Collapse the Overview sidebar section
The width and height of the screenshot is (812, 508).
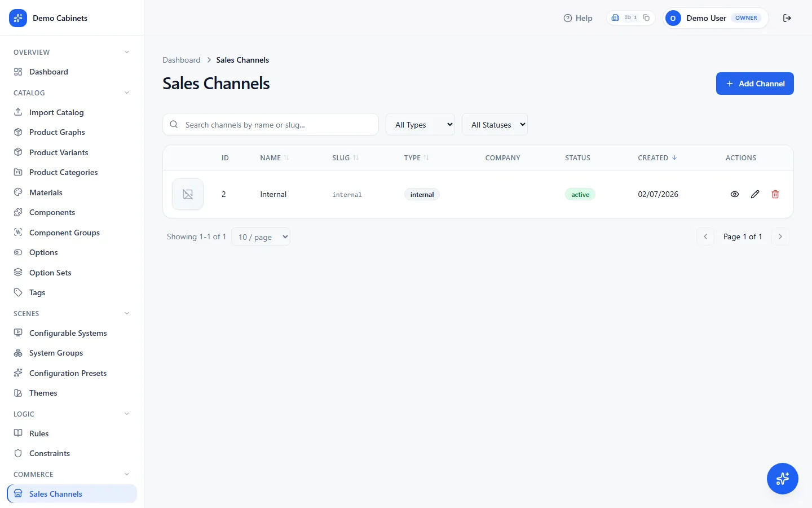127,52
